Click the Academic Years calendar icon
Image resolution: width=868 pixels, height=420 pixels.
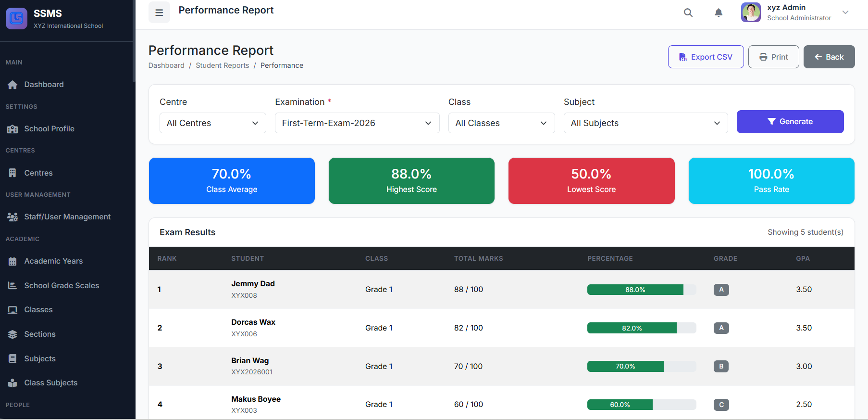click(x=12, y=261)
